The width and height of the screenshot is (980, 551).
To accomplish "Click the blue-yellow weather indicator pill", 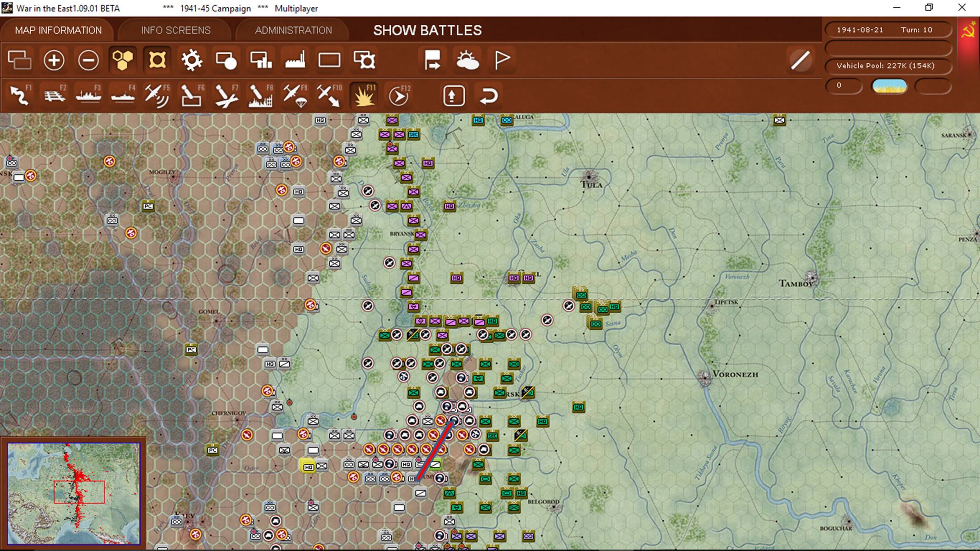I will pos(890,86).
